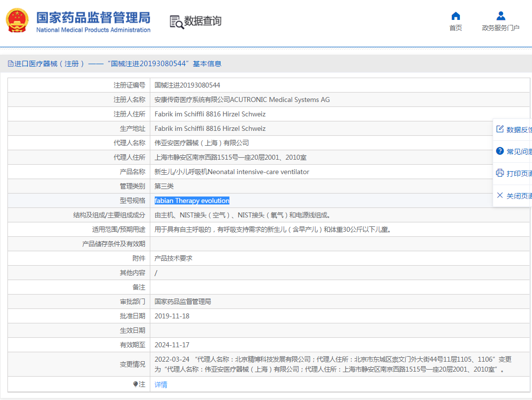Click the document icon before 进口医疗器械
The width and height of the screenshot is (532, 400).
coord(10,64)
